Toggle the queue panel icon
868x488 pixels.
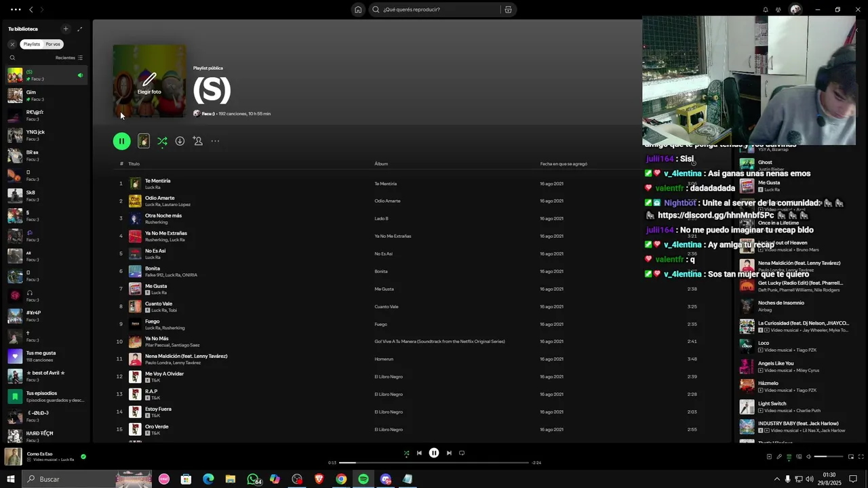789,457
